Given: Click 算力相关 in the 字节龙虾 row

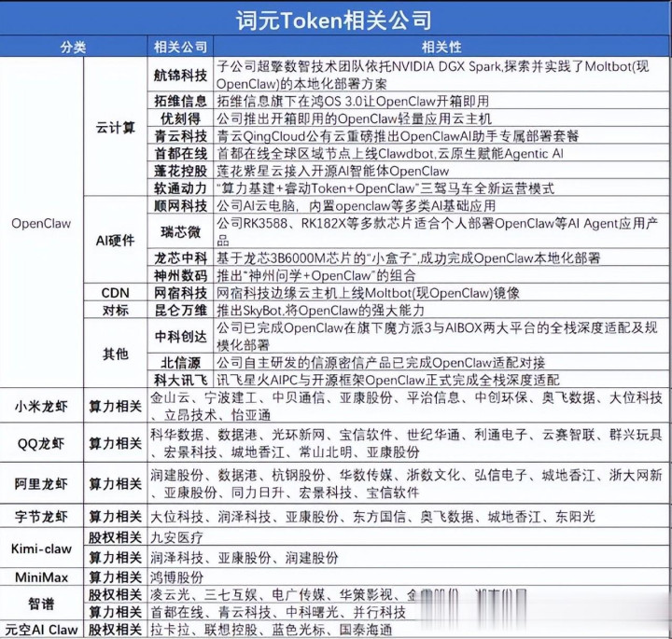Looking at the screenshot, I should point(116,516).
